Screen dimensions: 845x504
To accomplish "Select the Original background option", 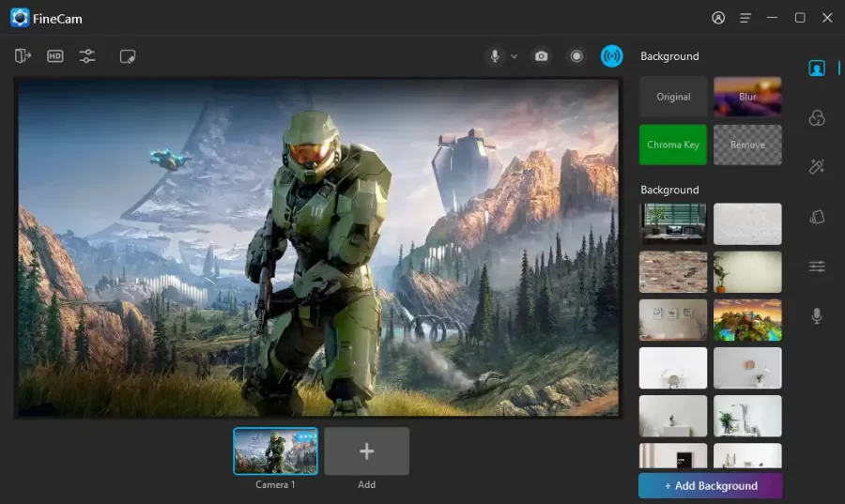I will coord(673,97).
